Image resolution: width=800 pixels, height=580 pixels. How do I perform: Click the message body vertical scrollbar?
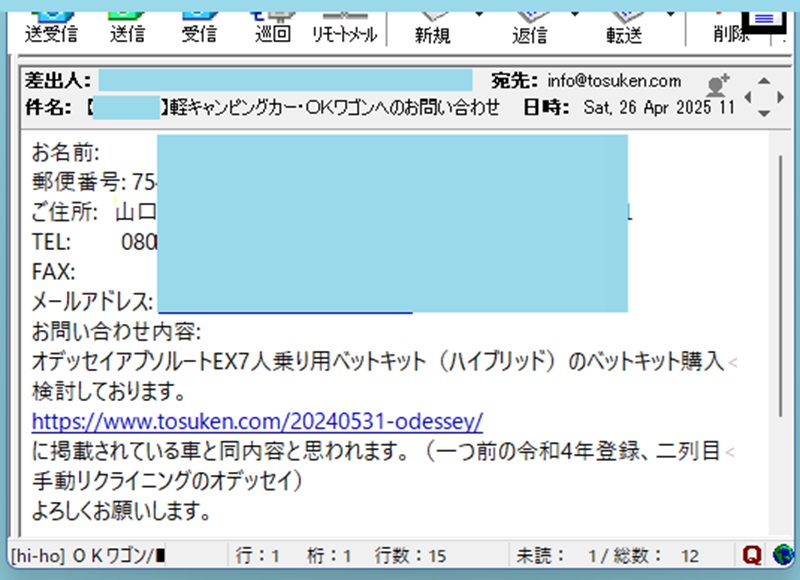point(781,300)
